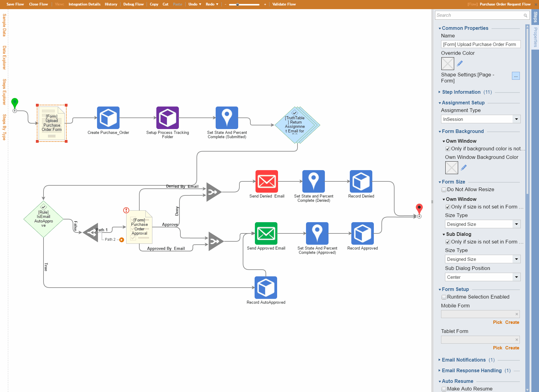Screen dimensions: 539x392
Task: Select the Setup Process Tracking Folder step
Action: pos(168,118)
